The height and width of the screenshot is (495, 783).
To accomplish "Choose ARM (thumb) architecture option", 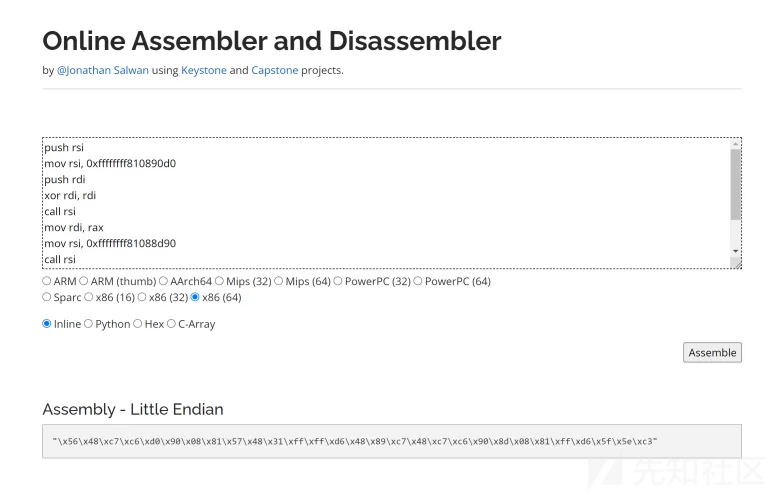I will pyautogui.click(x=83, y=281).
